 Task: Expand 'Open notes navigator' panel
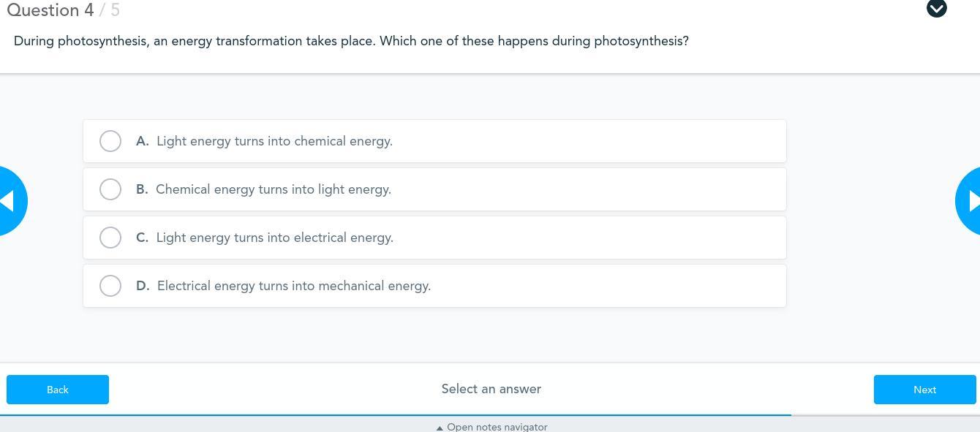(497, 427)
